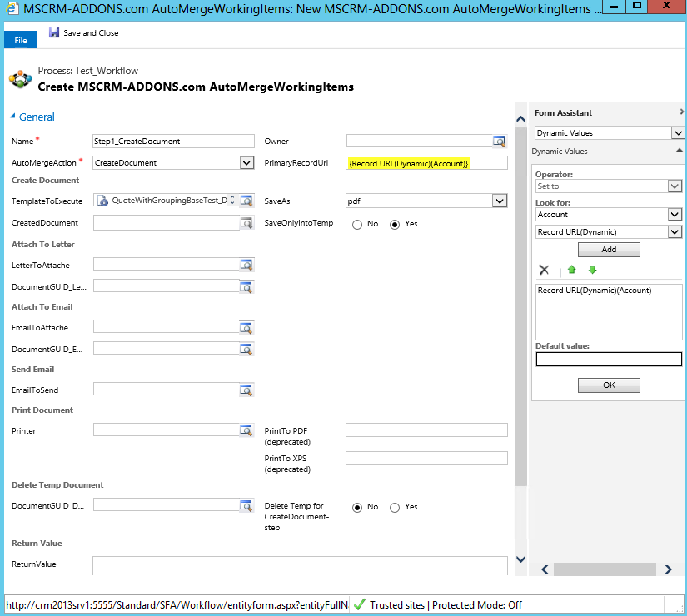Viewport: 687px width, 616px height.
Task: Click the form vertical scrollbar thumb
Action: [x=520, y=306]
